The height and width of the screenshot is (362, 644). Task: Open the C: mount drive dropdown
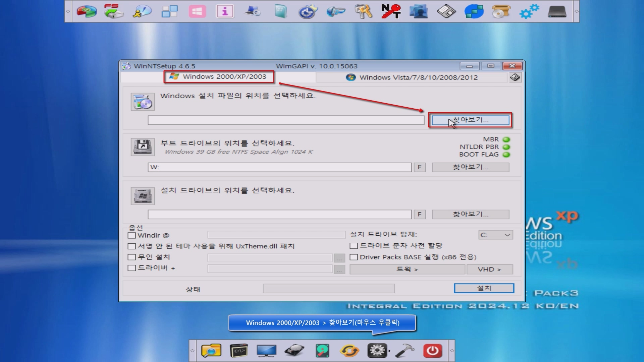(x=495, y=235)
